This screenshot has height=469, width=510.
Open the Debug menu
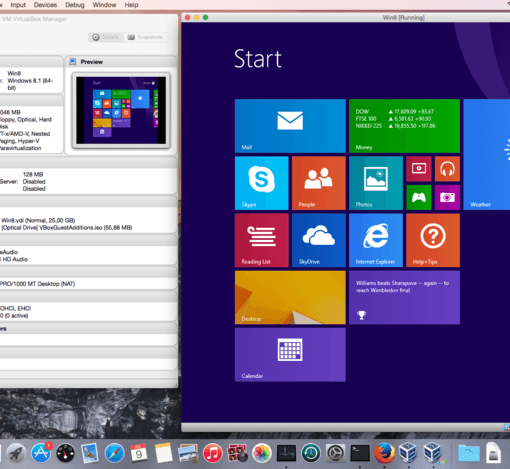coord(75,5)
